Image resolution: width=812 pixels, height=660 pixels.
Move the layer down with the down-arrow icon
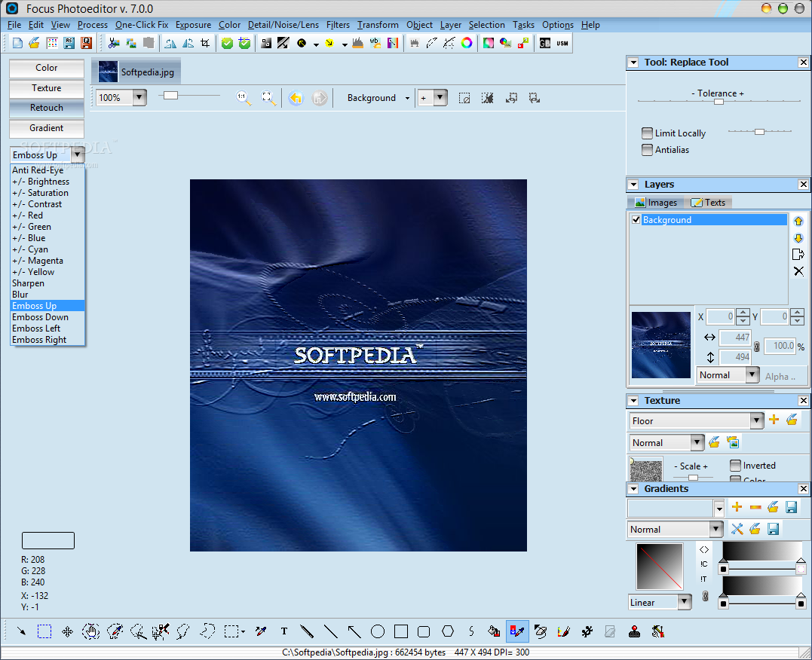[798, 237]
